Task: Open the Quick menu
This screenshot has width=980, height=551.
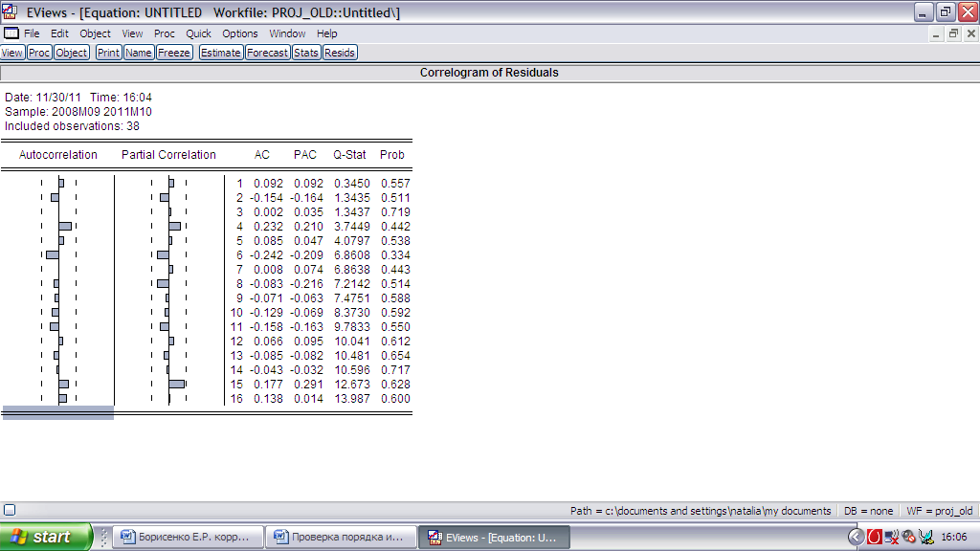Action: pos(198,33)
